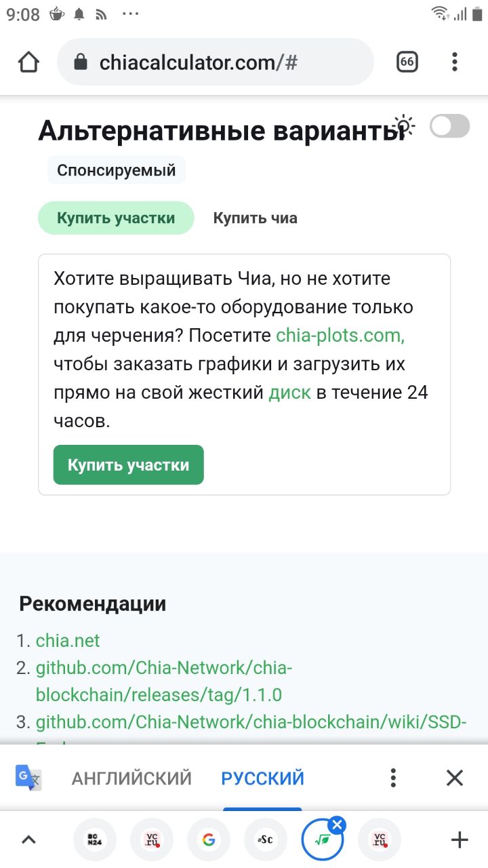Select the Купить участки tab
The image size is (488, 868).
tap(116, 218)
